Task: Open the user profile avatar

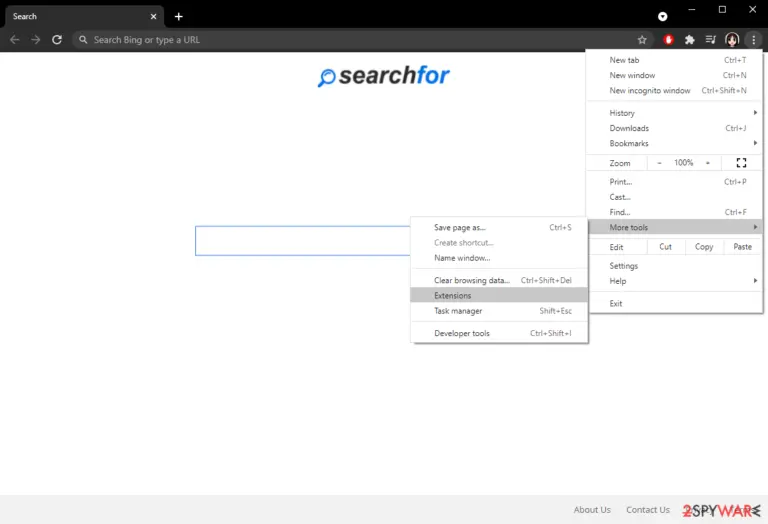Action: (732, 40)
